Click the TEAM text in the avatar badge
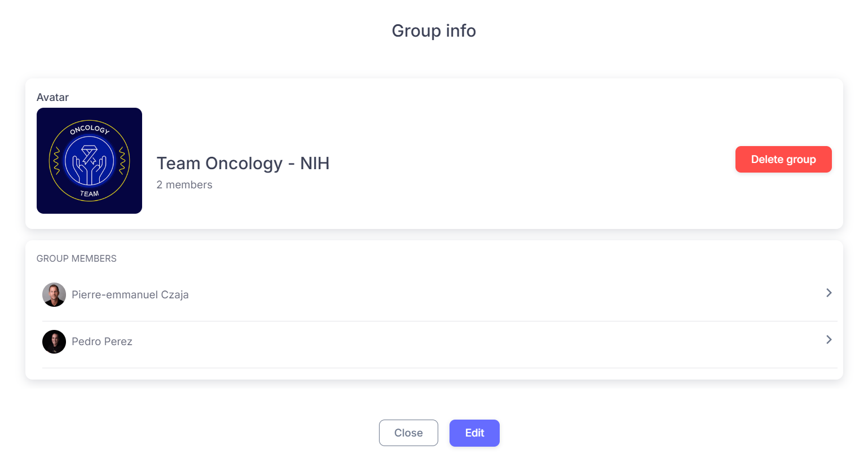The height and width of the screenshot is (454, 868). click(89, 193)
